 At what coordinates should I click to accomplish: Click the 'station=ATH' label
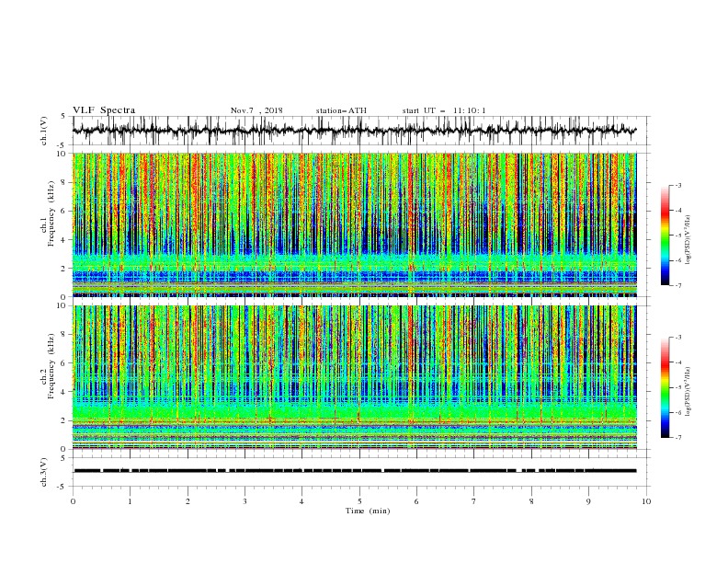(341, 110)
